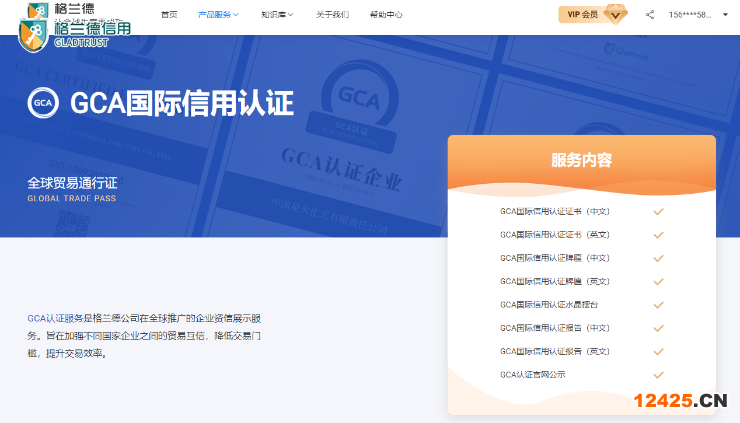
Task: Click checkmark for GCA国际信用认证证书（中文）
Action: click(x=658, y=211)
